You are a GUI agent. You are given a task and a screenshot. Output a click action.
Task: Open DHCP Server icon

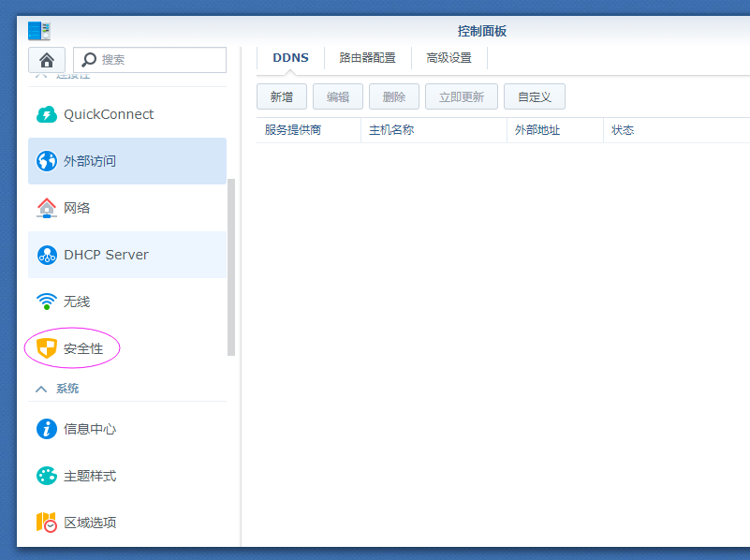[x=47, y=255]
